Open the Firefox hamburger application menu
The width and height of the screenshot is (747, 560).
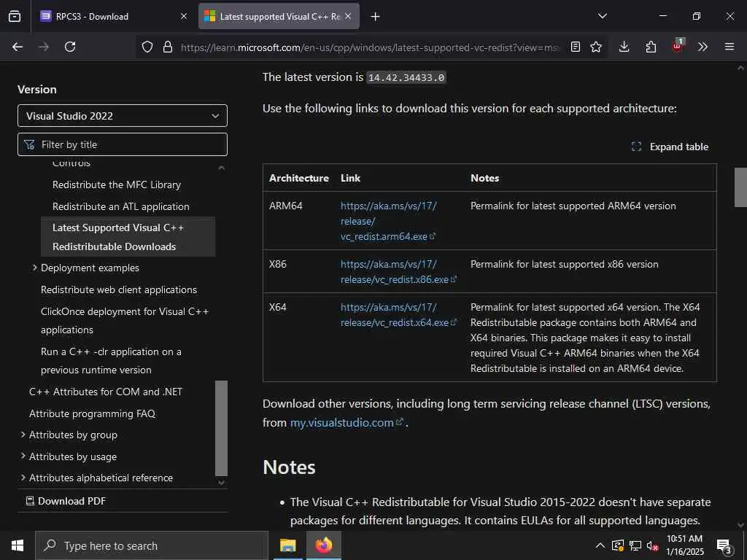coord(729,47)
